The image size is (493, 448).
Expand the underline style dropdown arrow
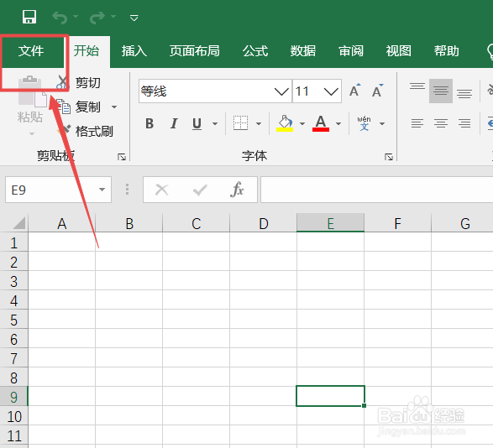215,124
